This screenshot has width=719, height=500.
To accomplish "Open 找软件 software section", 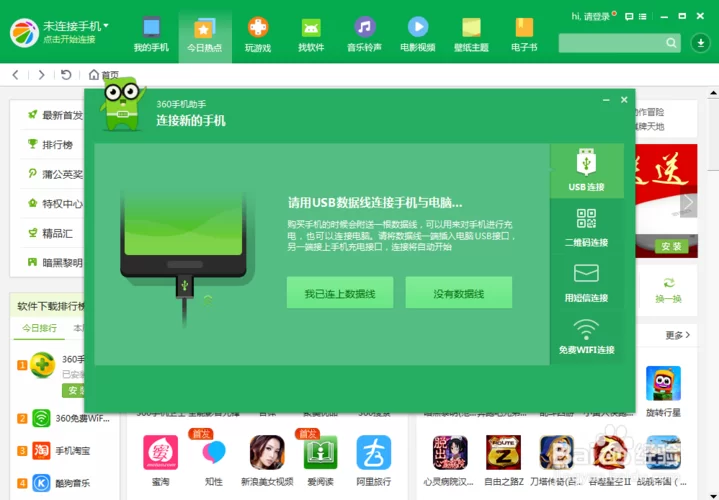I will (x=311, y=35).
